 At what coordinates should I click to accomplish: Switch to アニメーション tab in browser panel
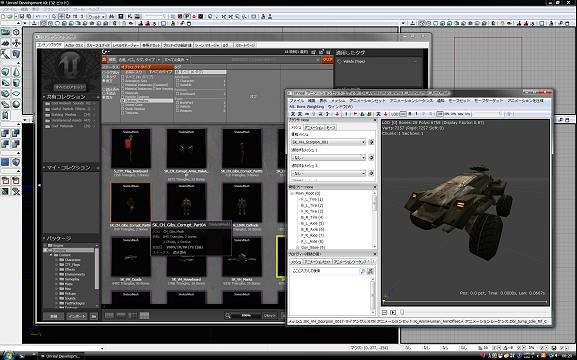pyautogui.click(x=314, y=127)
